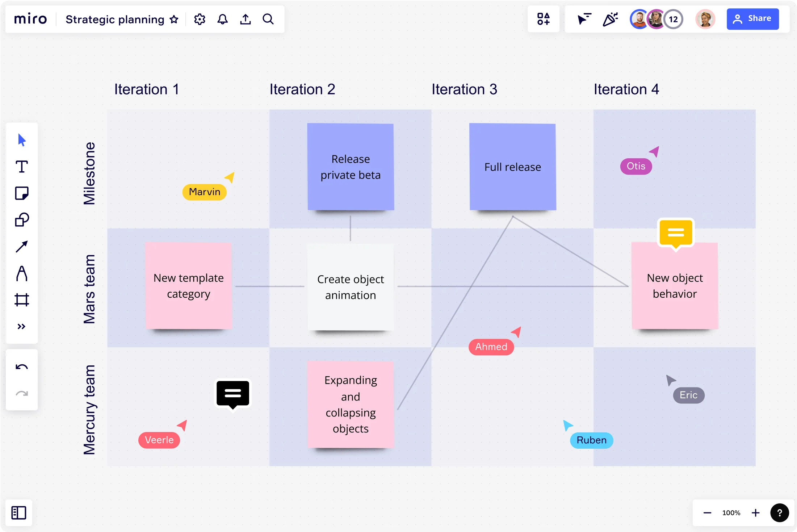Open the Board settings gear menu

200,19
